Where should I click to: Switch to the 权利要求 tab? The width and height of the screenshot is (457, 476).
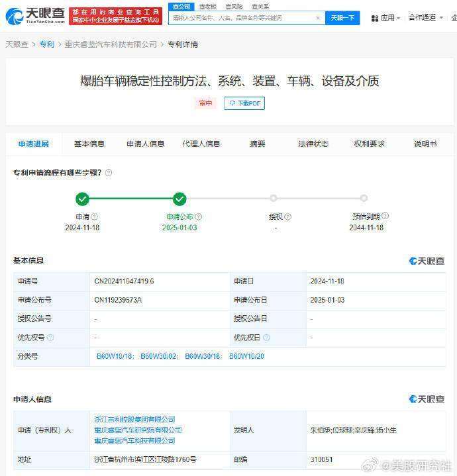point(370,144)
